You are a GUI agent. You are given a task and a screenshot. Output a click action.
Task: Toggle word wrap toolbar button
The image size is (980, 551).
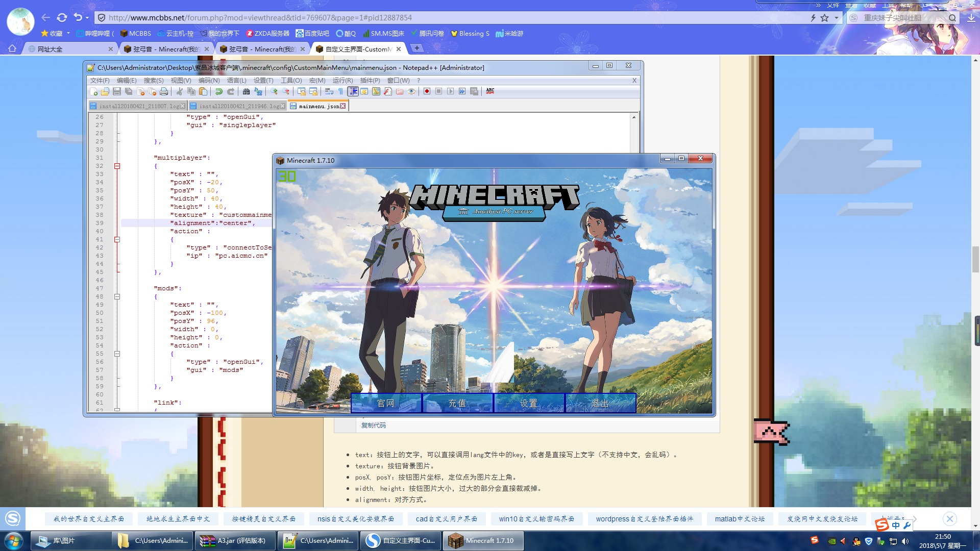[329, 91]
